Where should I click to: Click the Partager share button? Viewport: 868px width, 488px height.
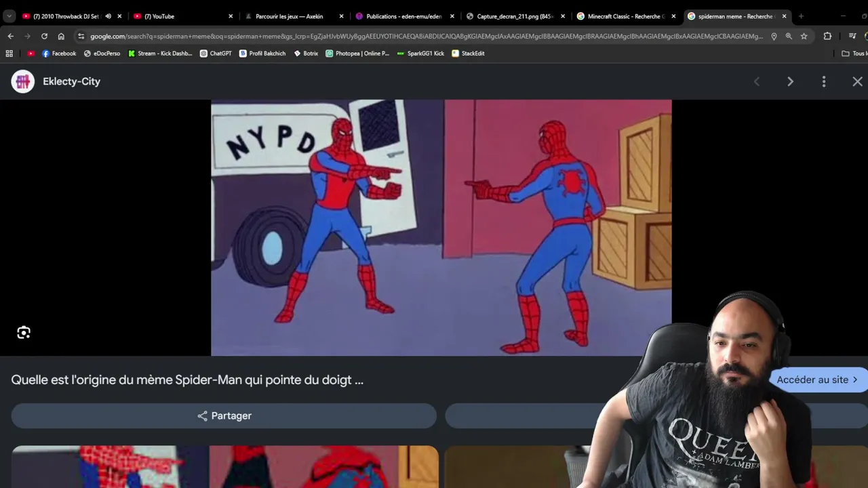click(224, 415)
